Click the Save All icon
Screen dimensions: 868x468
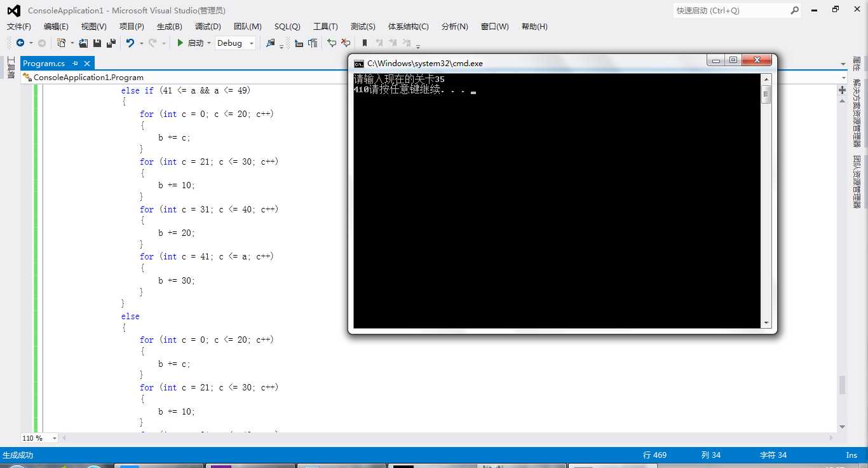point(111,43)
